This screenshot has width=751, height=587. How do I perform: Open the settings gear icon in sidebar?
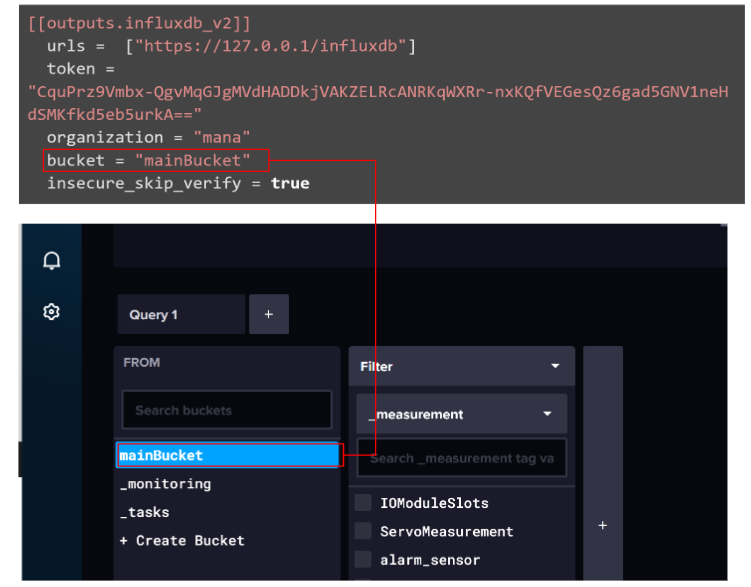coord(51,312)
